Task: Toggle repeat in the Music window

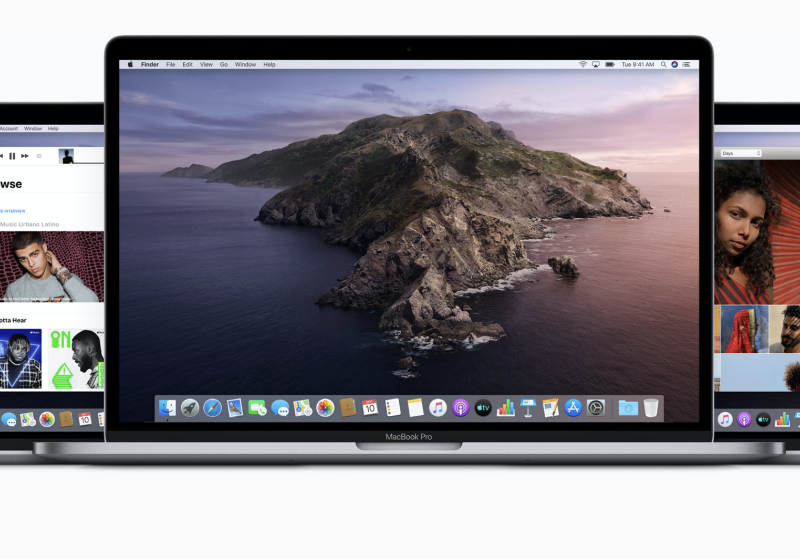Action: pos(39,156)
